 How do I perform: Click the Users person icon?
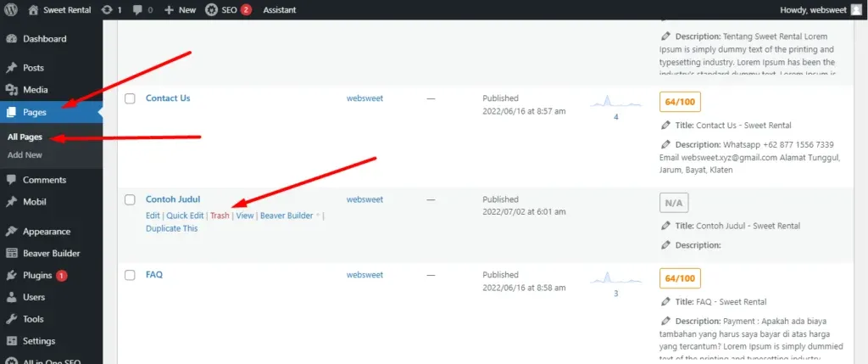pos(11,297)
